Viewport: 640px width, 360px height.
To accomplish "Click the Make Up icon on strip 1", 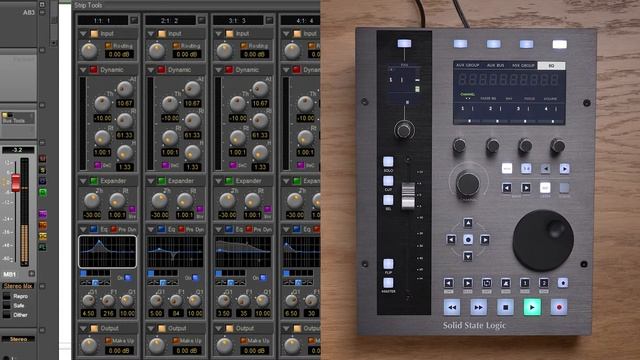I will pyautogui.click(x=109, y=340).
